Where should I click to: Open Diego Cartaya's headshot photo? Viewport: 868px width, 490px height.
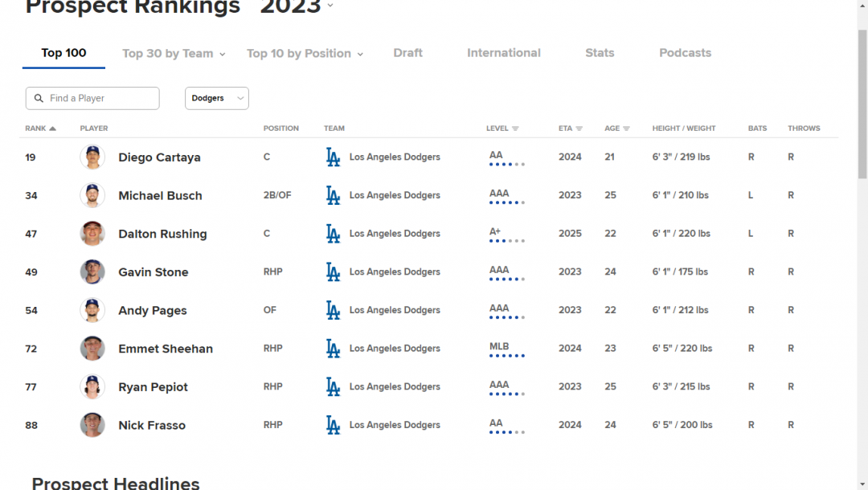92,157
